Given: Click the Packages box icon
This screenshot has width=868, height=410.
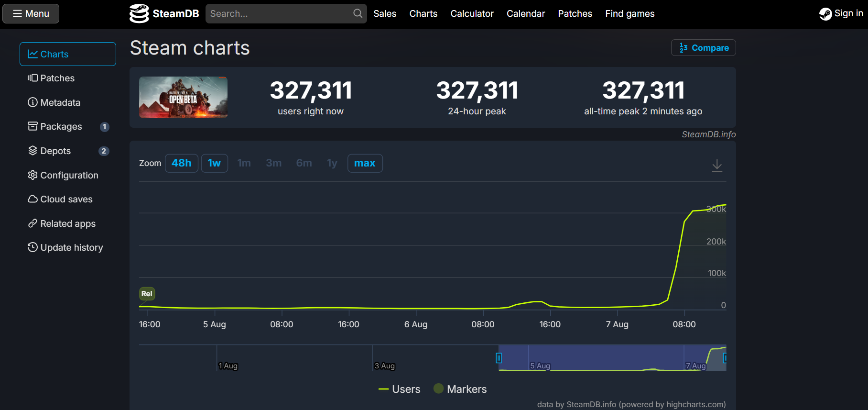Looking at the screenshot, I should (x=33, y=126).
